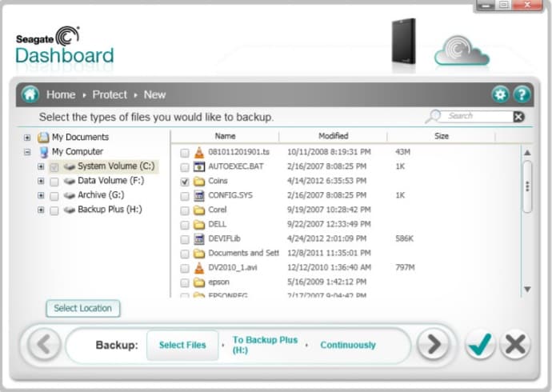Image resolution: width=552 pixels, height=392 pixels.
Task: Toggle the Backup Plus (H:) checkbox
Action: pyautogui.click(x=54, y=210)
